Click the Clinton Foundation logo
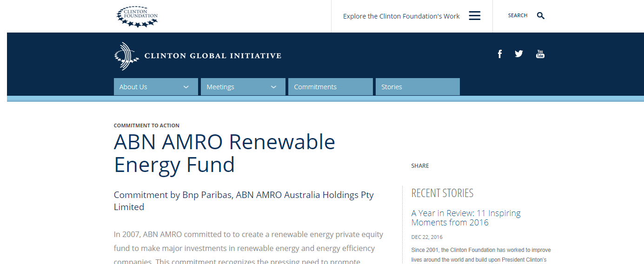Screen dimensions: 644x264 (x=137, y=17)
